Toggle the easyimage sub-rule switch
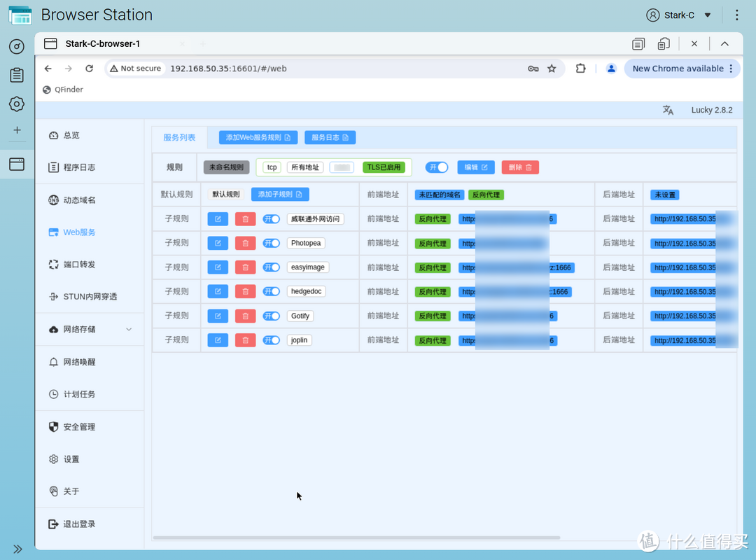 tap(271, 267)
